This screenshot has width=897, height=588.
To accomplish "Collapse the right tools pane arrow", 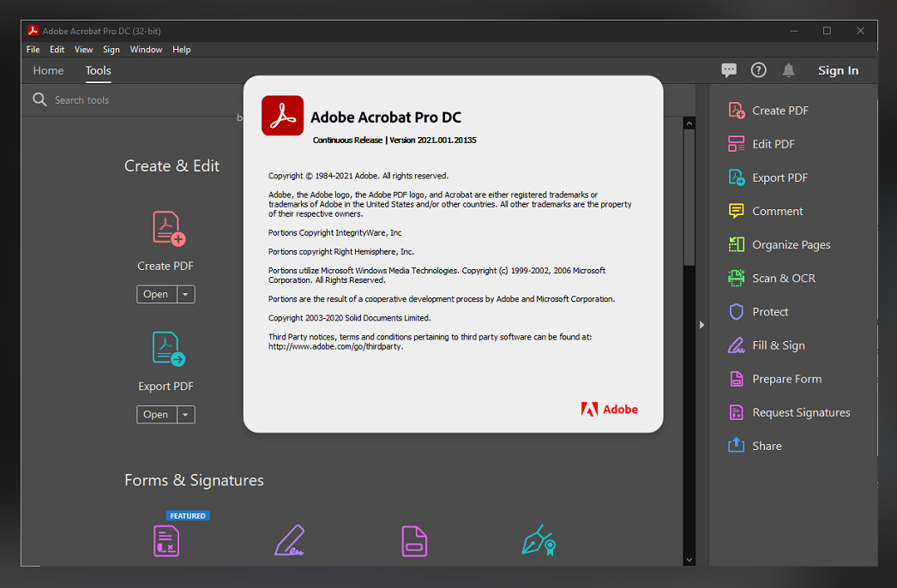I will (x=701, y=325).
